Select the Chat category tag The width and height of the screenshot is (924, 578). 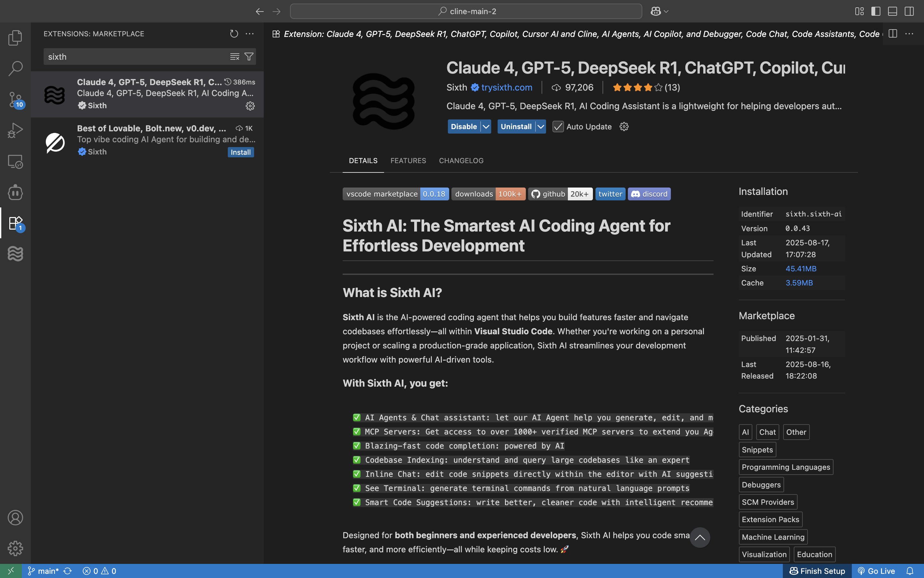(767, 432)
